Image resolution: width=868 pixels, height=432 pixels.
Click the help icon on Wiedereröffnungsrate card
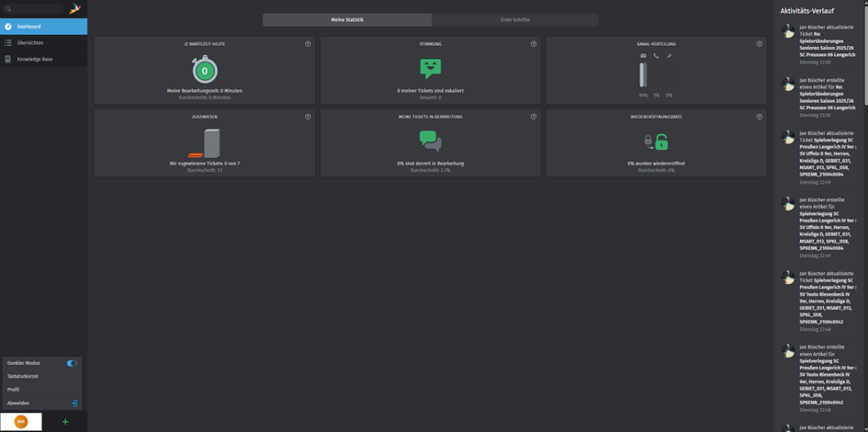point(760,117)
